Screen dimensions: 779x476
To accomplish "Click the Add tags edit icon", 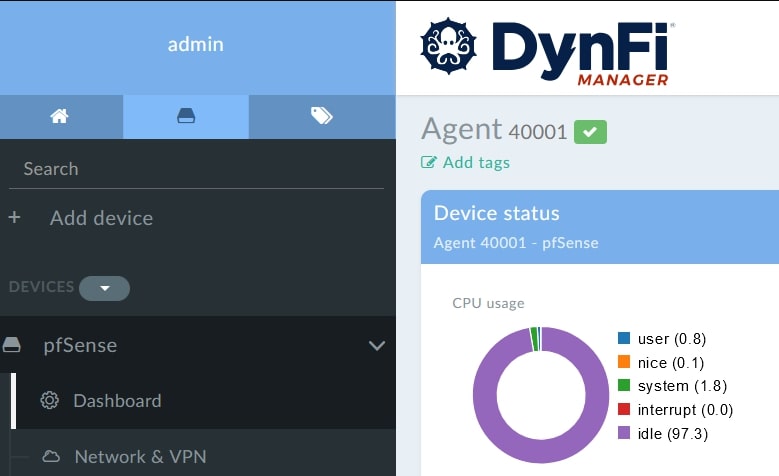I will [x=429, y=162].
